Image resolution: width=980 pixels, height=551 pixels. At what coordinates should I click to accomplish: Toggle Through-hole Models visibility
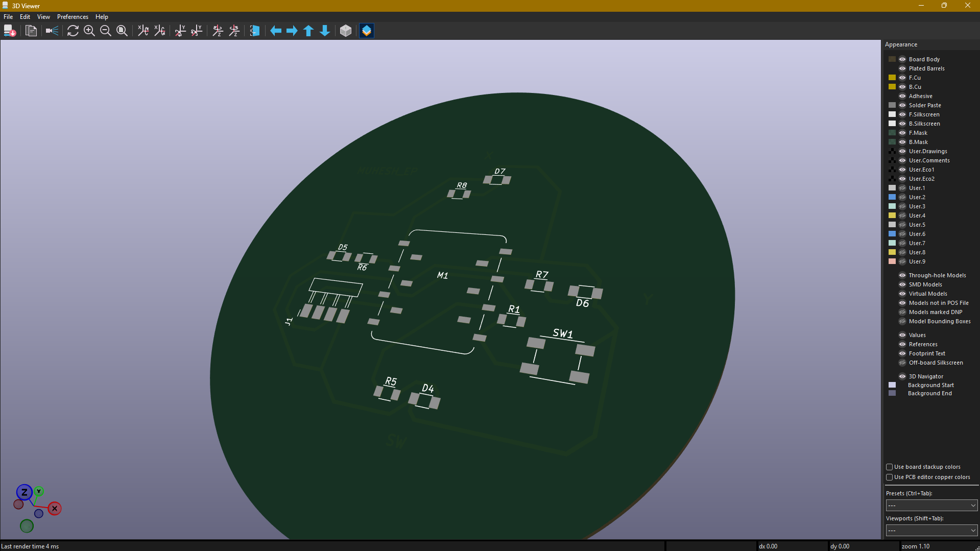[x=902, y=275]
